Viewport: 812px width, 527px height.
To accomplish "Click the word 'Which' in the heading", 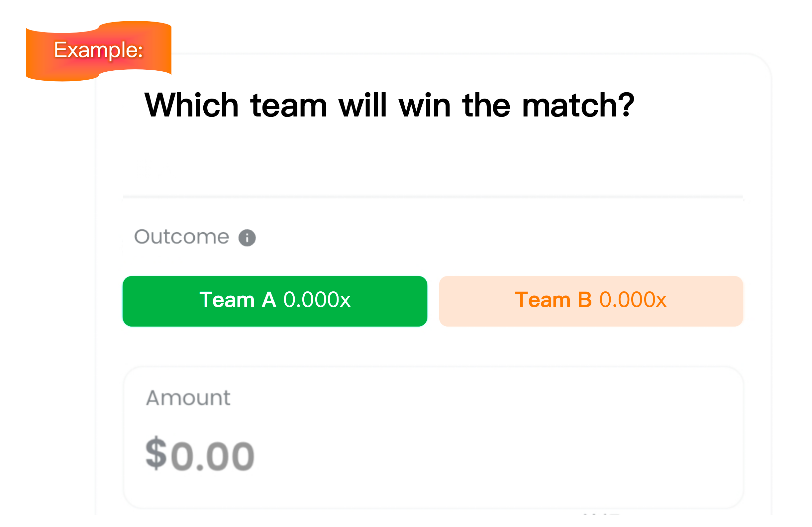I will pos(191,106).
